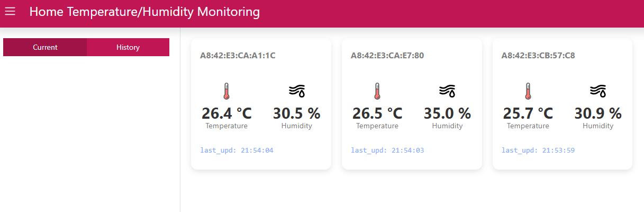Click the 30.9 % humidity reading
Image resolution: width=644 pixels, height=212 pixels.
click(598, 113)
